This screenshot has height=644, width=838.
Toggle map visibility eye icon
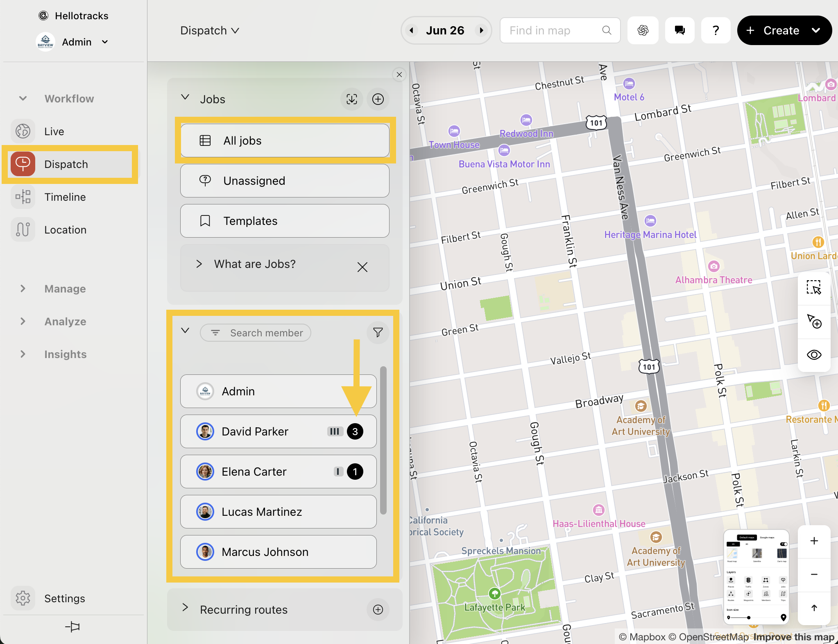[813, 355]
